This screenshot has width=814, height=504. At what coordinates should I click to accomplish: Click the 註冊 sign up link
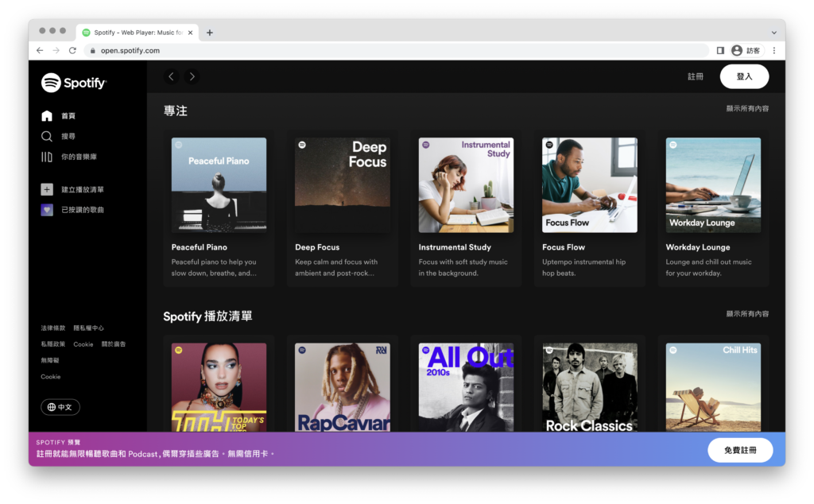[696, 77]
